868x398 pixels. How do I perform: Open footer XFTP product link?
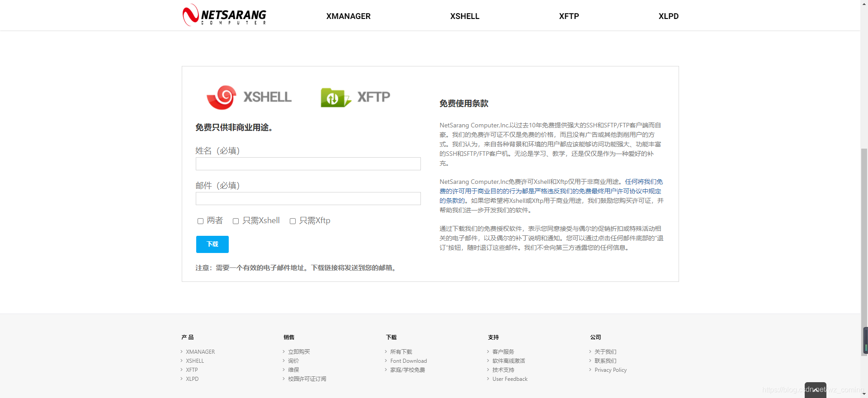(192, 370)
